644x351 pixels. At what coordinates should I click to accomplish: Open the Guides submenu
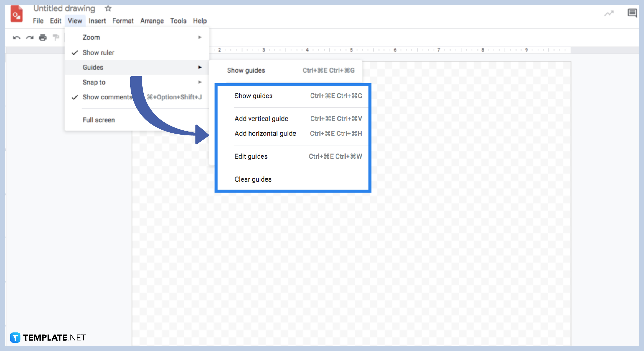pos(93,67)
